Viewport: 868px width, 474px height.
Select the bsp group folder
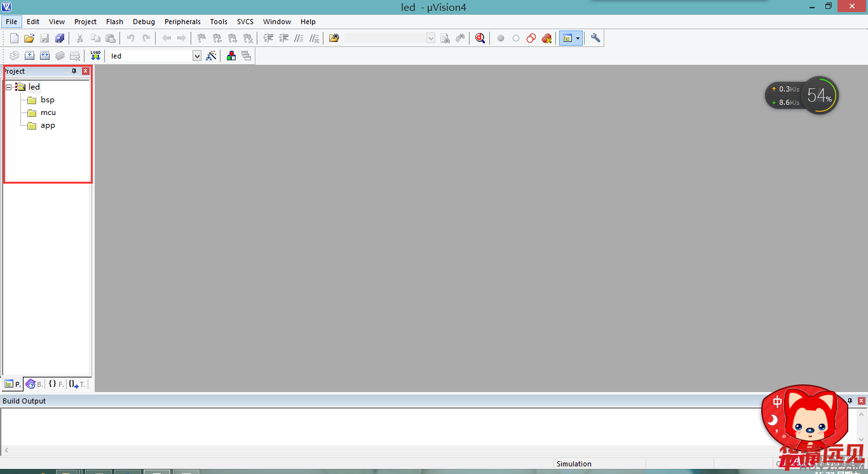tap(47, 100)
